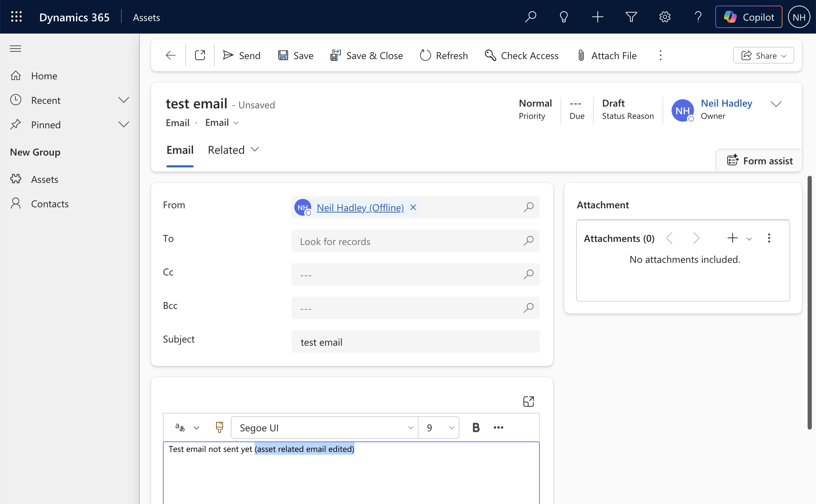Open the Neil Hadley (Offline) From link

point(360,208)
